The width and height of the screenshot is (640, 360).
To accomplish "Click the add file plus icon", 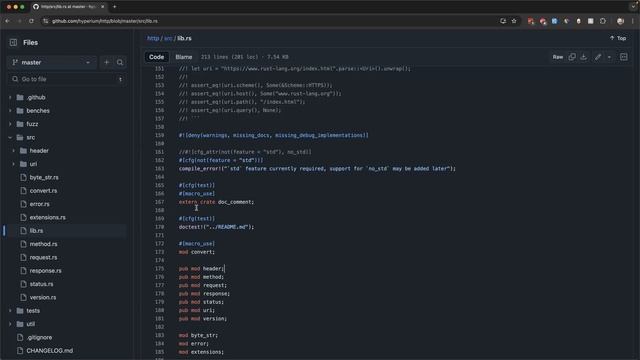I will [107, 62].
